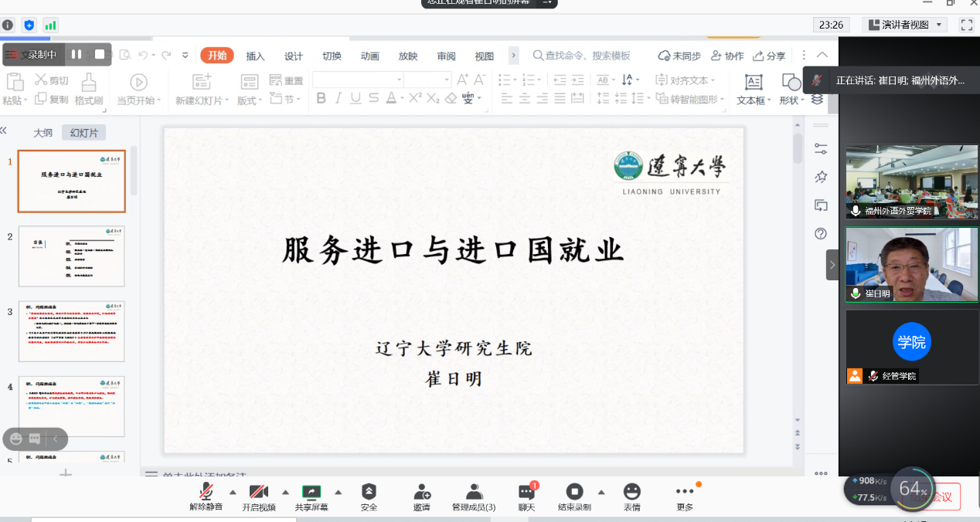The height and width of the screenshot is (522, 980).
Task: Click the Text Box tool icon
Action: 753,82
